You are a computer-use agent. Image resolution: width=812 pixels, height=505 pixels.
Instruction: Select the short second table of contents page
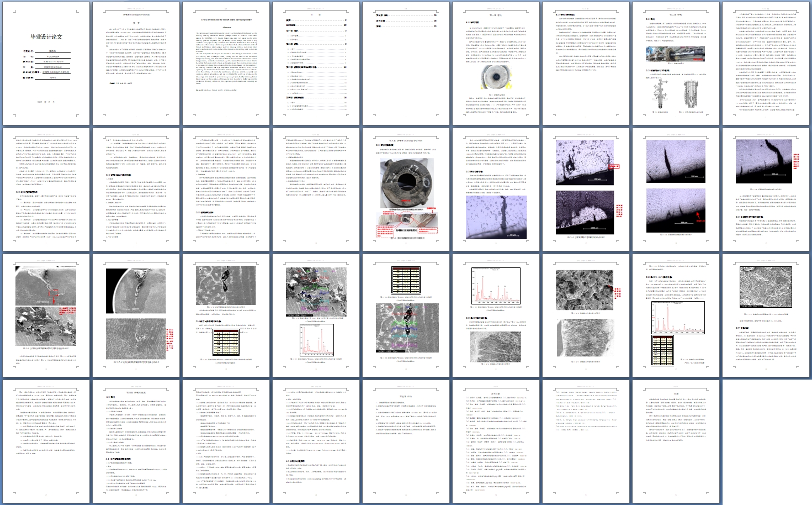pos(406,64)
